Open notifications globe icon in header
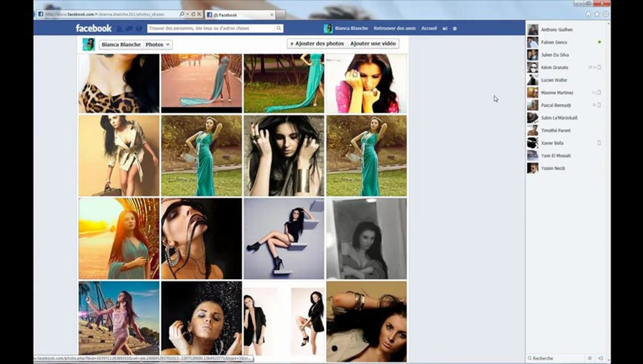 coord(139,28)
